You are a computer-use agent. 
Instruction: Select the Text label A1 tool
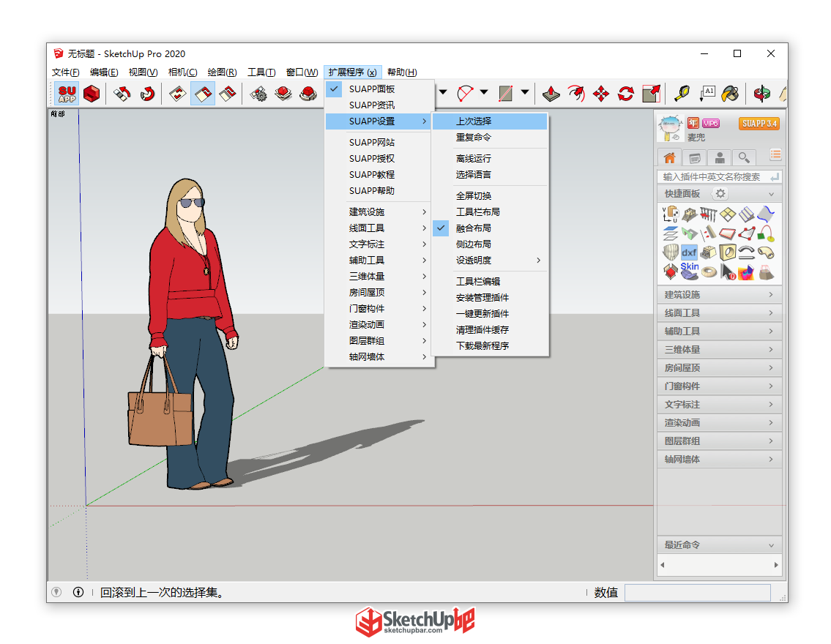pos(707,94)
